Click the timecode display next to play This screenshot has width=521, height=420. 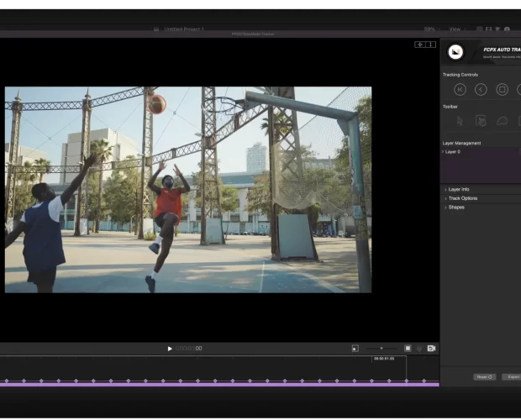click(189, 349)
